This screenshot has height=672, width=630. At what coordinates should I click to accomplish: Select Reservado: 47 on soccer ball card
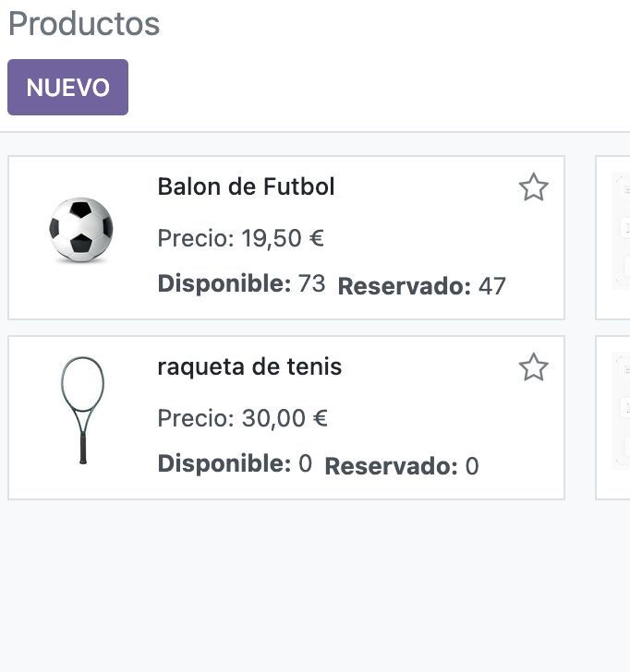point(422,286)
